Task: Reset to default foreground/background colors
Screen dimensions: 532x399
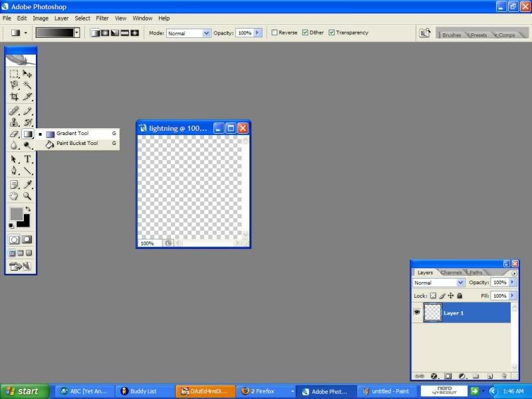Action: 11,225
